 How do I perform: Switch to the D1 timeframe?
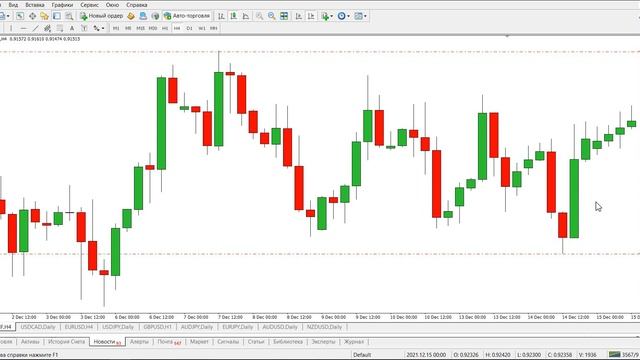[189, 28]
